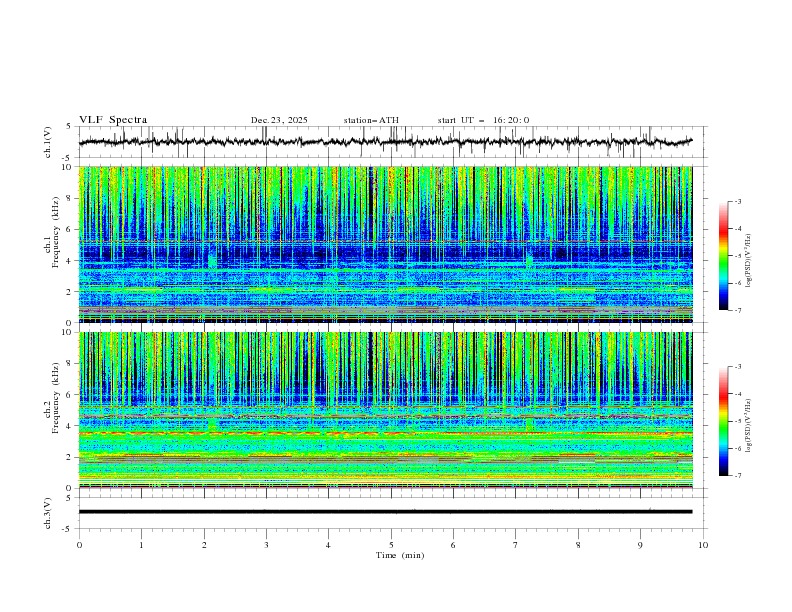Click the ch.3 flat waveform trace

[x=385, y=512]
